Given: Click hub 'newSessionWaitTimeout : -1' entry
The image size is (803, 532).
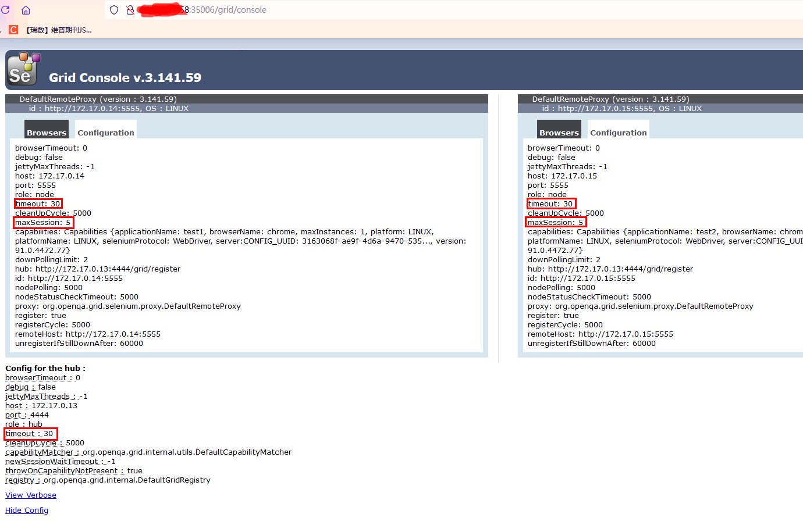Looking at the screenshot, I should tap(61, 462).
